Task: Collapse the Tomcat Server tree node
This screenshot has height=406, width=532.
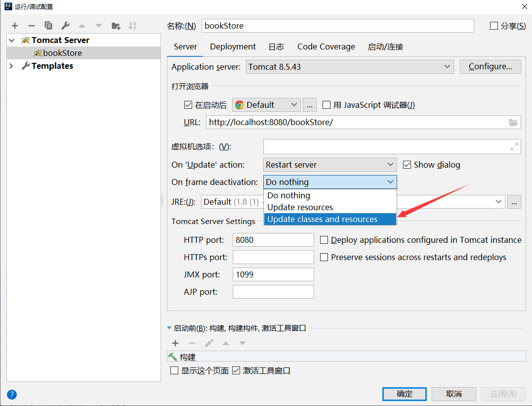Action: tap(12, 41)
